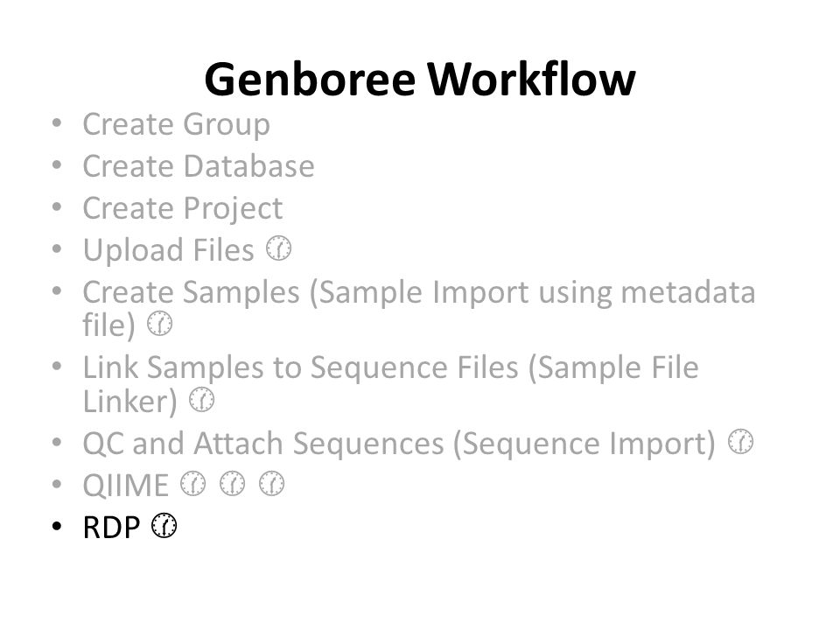Click the clock icon after Sequence Import

coord(741,442)
